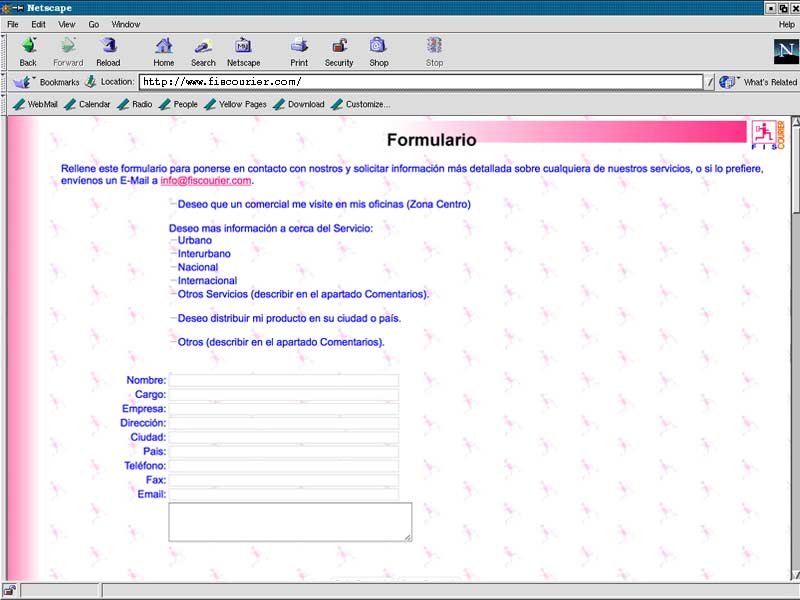Select 'Deseo distribuir mi producto' option text
This screenshot has height=600, width=800.
(289, 318)
